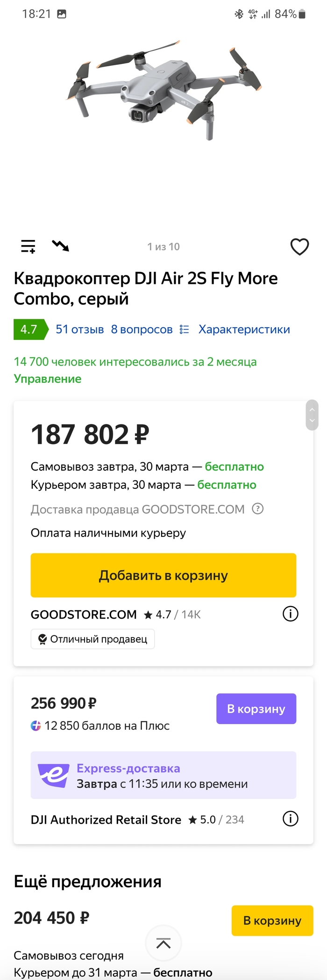Image resolution: width=327 pixels, height=980 pixels.
Task: Tap the scroll-to-top arrow button
Action: pos(163,943)
